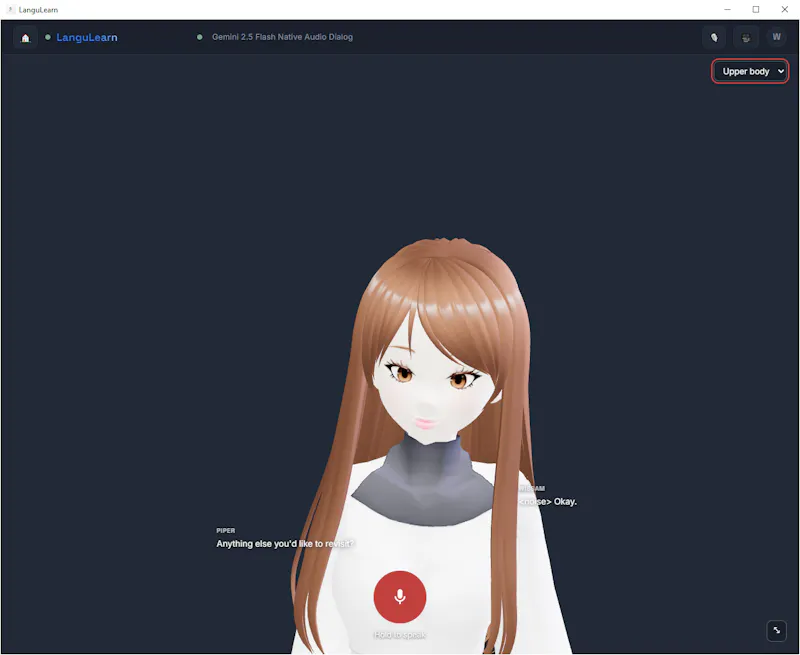The image size is (800, 655).
Task: Open the egg-shaped icon in header
Action: 714,37
